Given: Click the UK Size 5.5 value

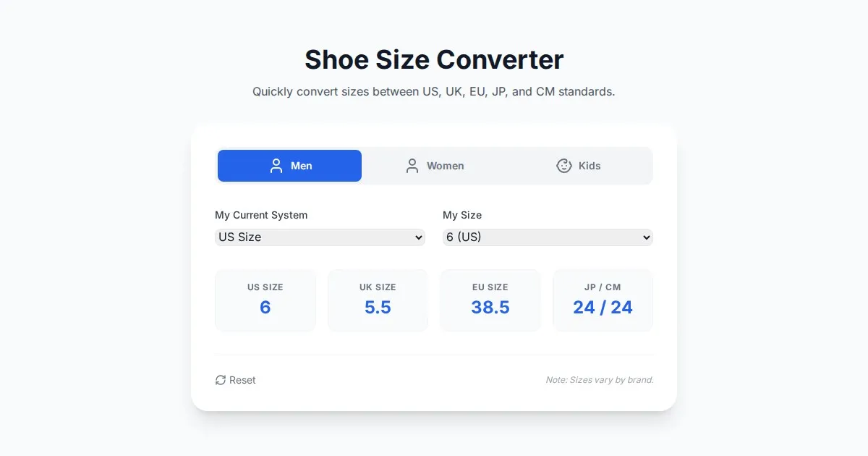Looking at the screenshot, I should 378,308.
